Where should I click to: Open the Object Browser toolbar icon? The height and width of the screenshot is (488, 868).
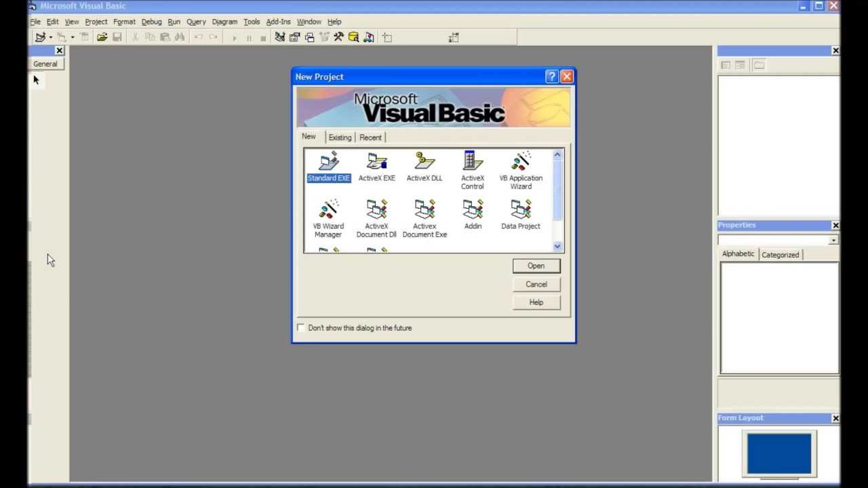coord(323,37)
